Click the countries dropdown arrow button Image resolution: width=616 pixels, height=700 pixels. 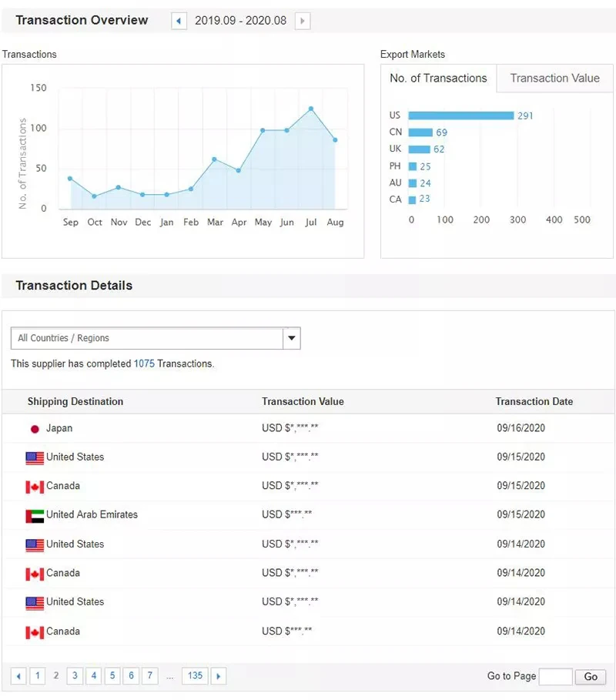(x=292, y=338)
